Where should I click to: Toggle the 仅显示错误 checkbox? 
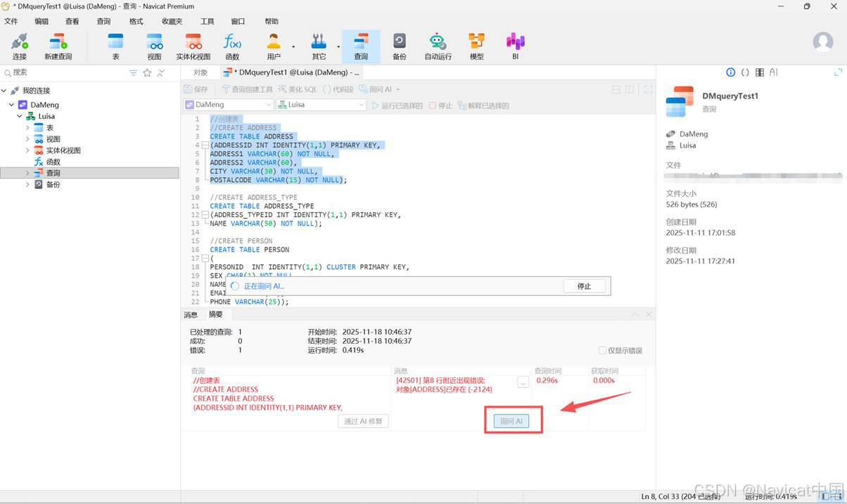(602, 350)
